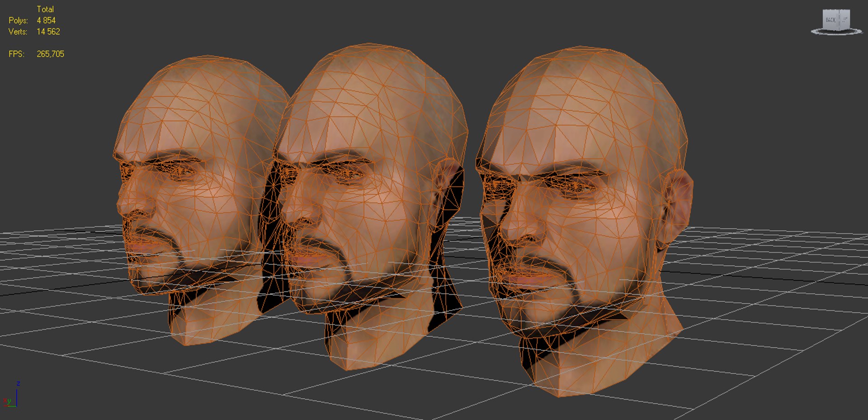The width and height of the screenshot is (868, 420).
Task: Click the polygon count value "4 854"
Action: [x=46, y=20]
